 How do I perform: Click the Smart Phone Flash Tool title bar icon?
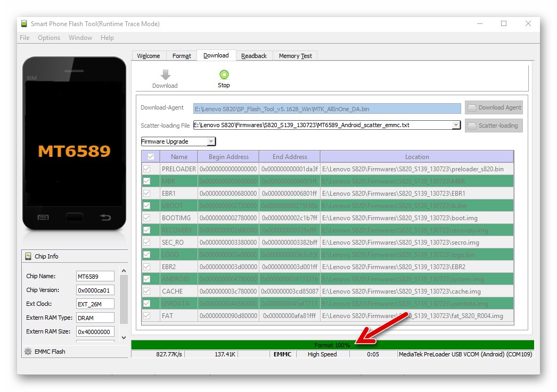click(23, 23)
